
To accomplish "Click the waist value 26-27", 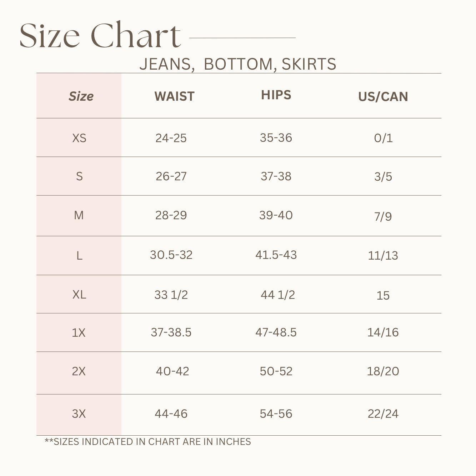I will click(x=171, y=176).
